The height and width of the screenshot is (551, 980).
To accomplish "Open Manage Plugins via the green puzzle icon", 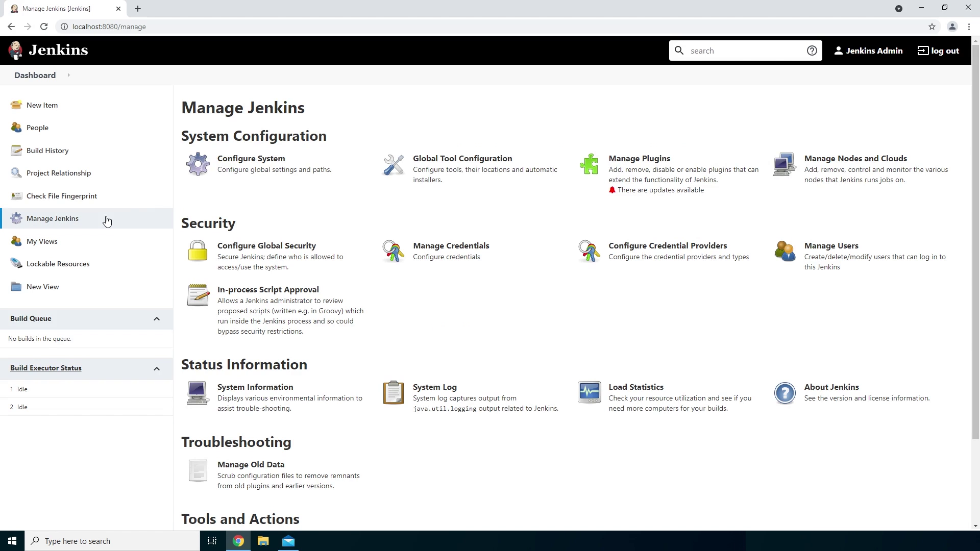I will pos(589,164).
